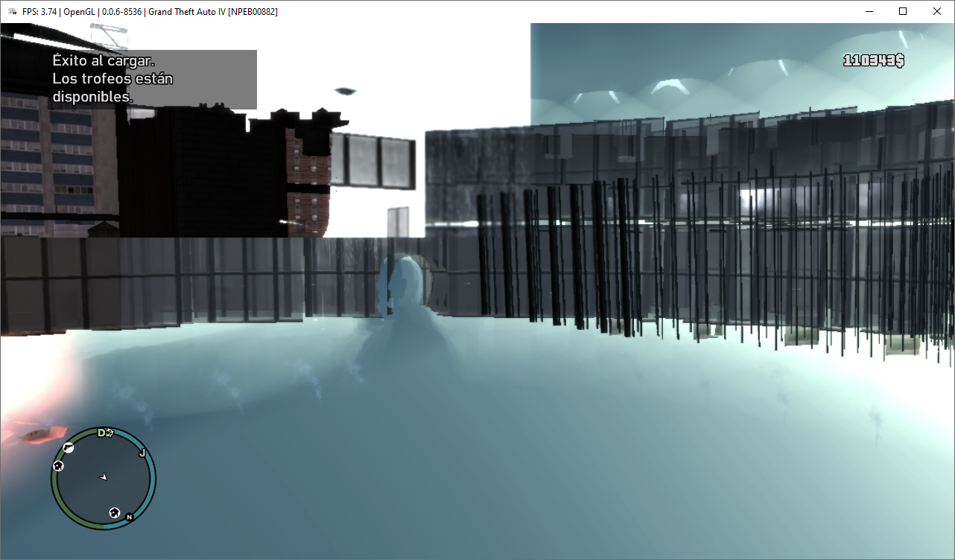955x560 pixels.
Task: Maximize the game window
Action: (903, 12)
